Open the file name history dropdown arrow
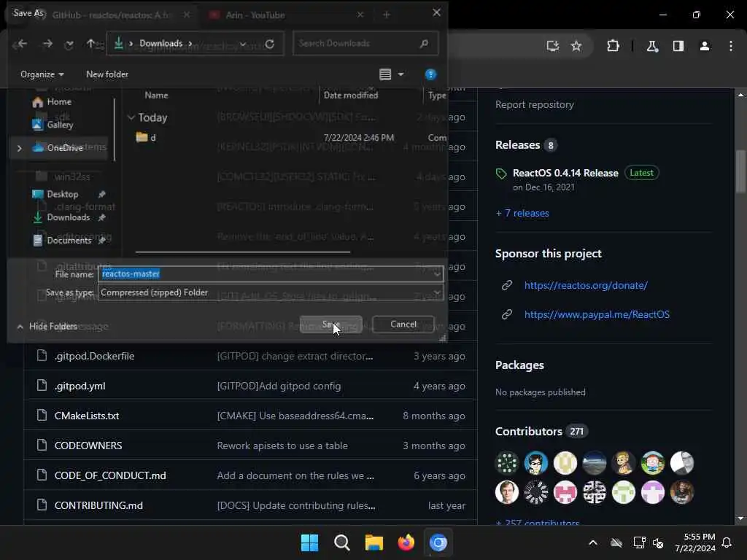Image resolution: width=747 pixels, height=560 pixels. (437, 274)
